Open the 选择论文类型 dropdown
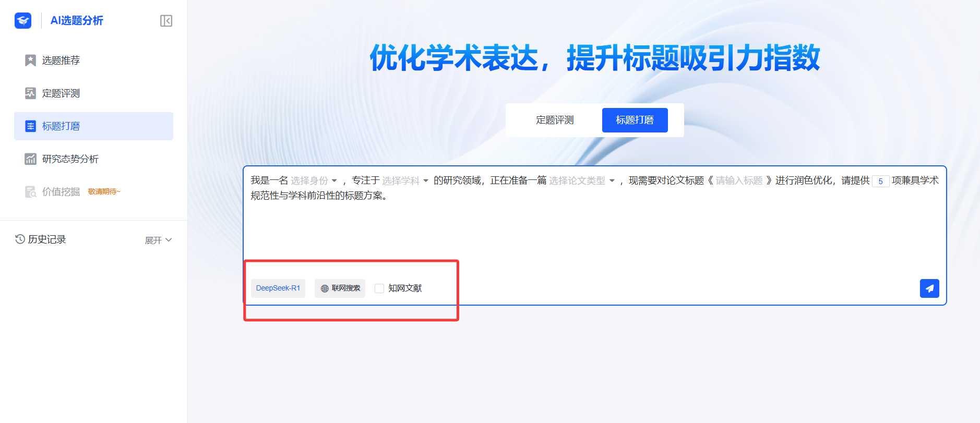Image resolution: width=980 pixels, height=423 pixels. coord(581,181)
